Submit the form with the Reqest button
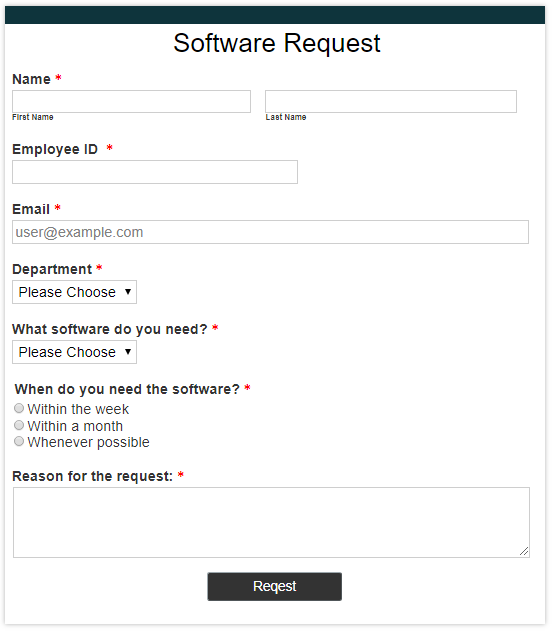 274,587
